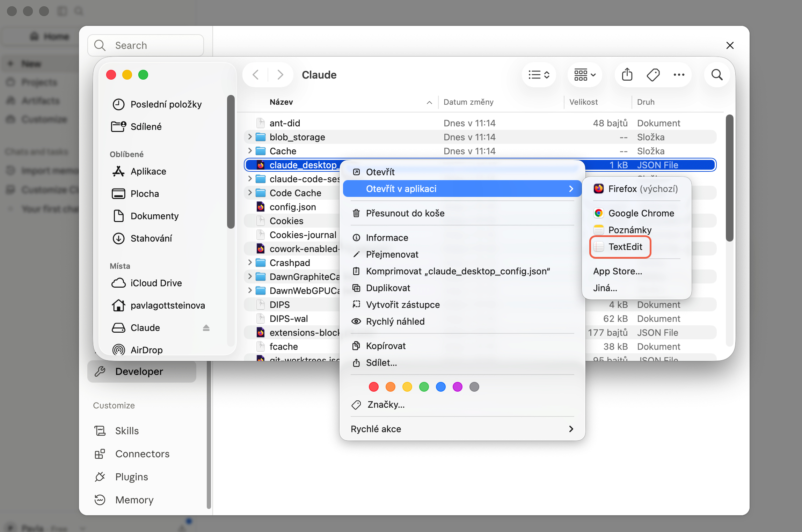Sort by the Datum změny column

468,102
